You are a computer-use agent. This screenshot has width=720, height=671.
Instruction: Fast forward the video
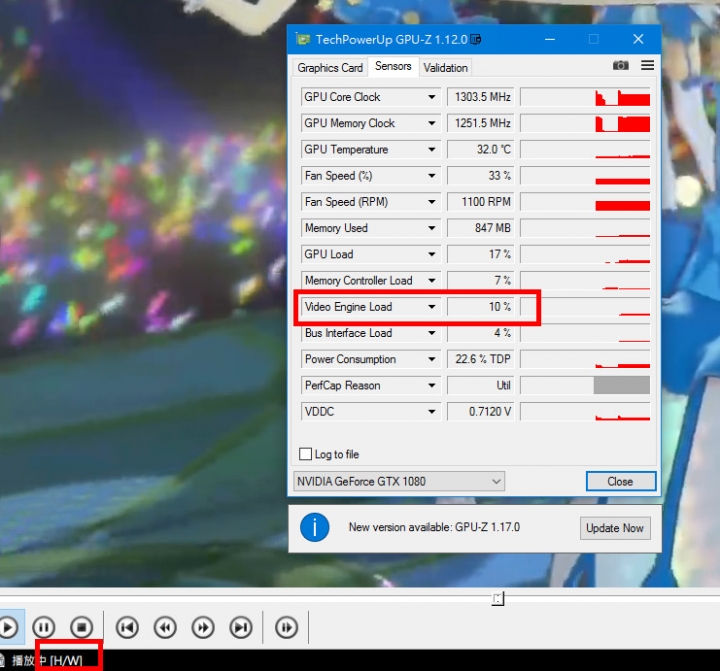(x=203, y=627)
